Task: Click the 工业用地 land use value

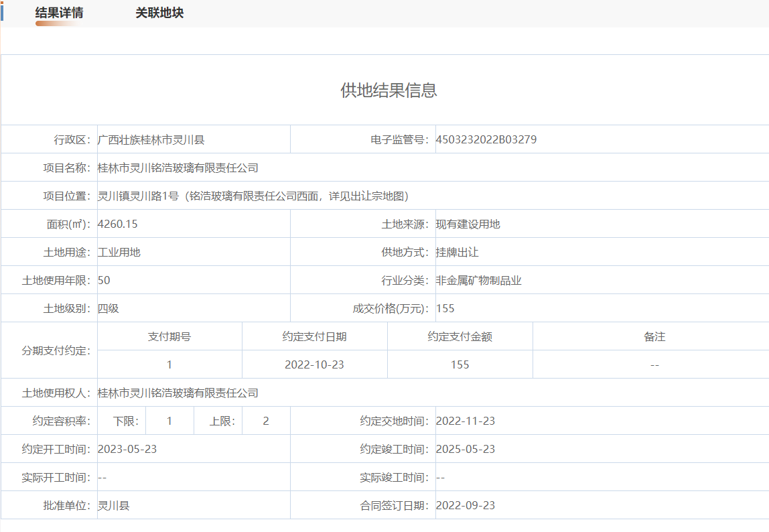Action: click(x=119, y=253)
